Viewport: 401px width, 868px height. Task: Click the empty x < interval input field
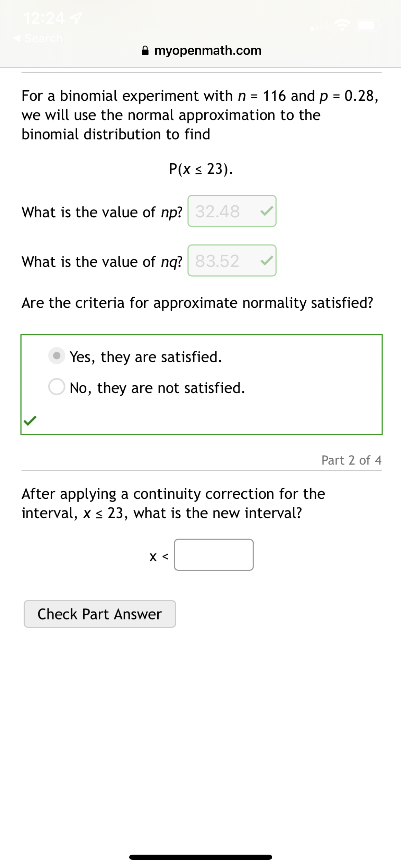point(214,555)
